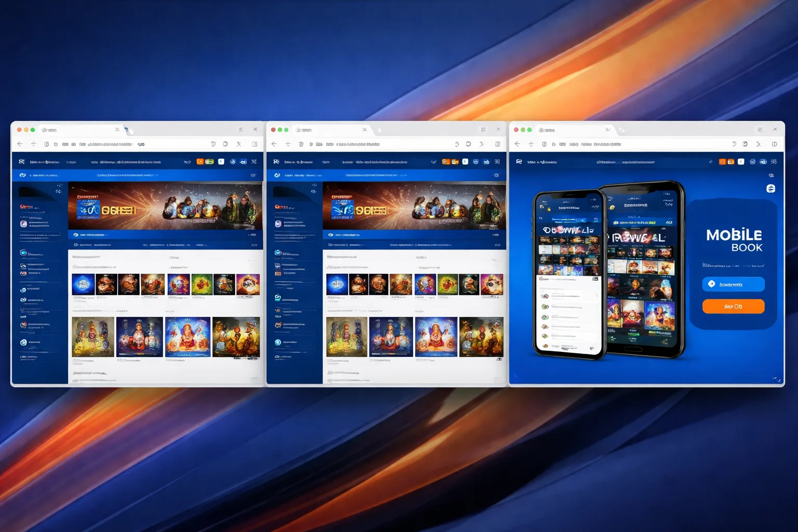This screenshot has width=798, height=532.
Task: Click the middle window's bottom round sidebar icon
Action: 278,342
